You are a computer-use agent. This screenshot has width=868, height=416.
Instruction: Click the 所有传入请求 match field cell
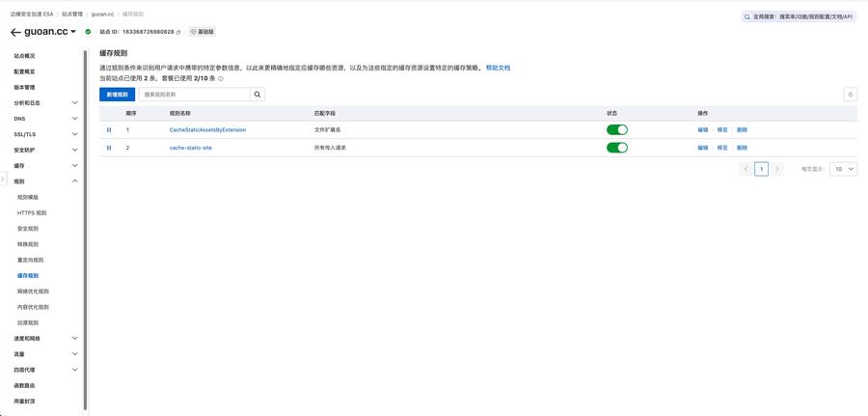pyautogui.click(x=330, y=148)
